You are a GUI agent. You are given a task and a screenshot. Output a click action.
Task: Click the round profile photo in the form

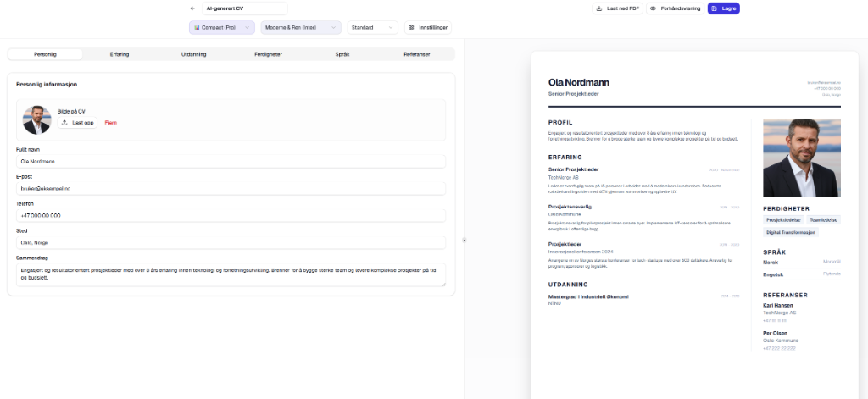(36, 120)
